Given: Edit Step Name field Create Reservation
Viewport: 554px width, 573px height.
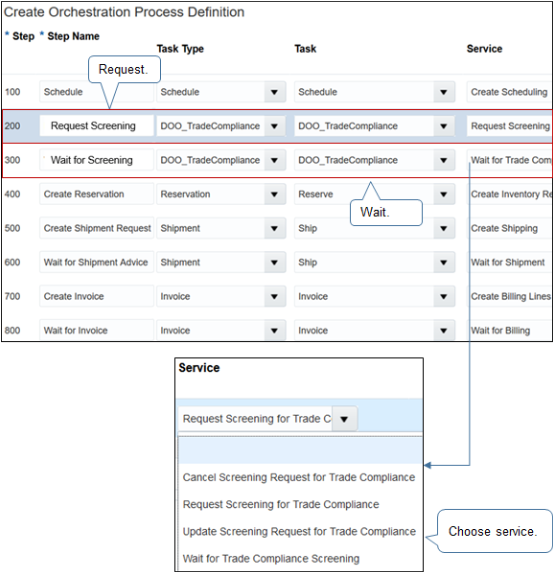Looking at the screenshot, I should pos(96,194).
